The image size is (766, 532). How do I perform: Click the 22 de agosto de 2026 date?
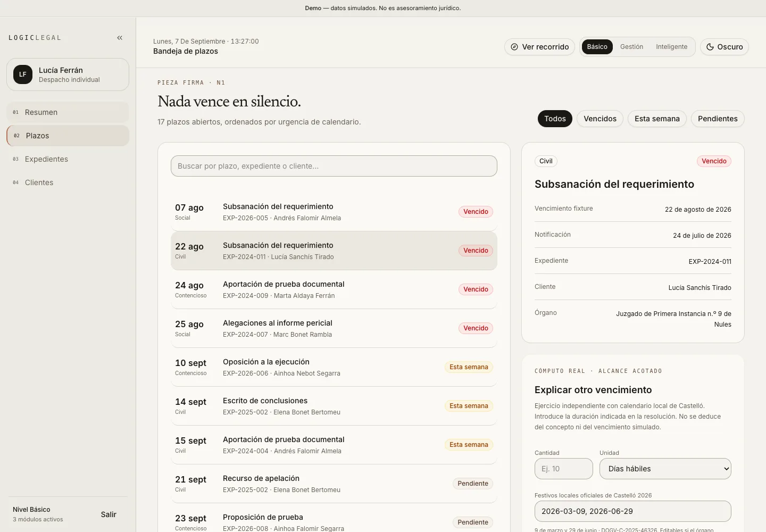tap(698, 210)
